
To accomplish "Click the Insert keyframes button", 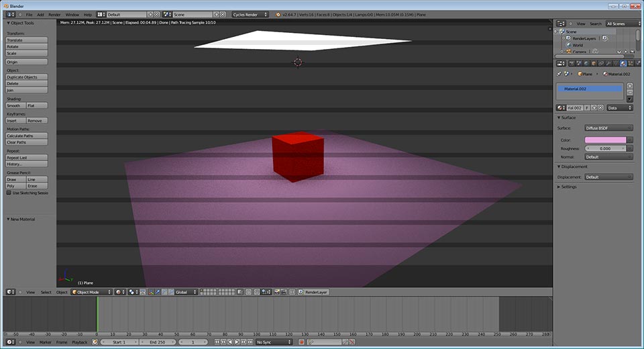I will click(x=15, y=120).
